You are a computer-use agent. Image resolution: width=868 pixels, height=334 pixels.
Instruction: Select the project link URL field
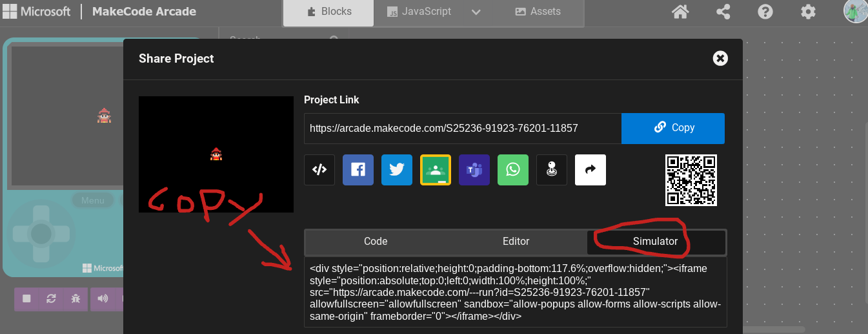pos(463,128)
